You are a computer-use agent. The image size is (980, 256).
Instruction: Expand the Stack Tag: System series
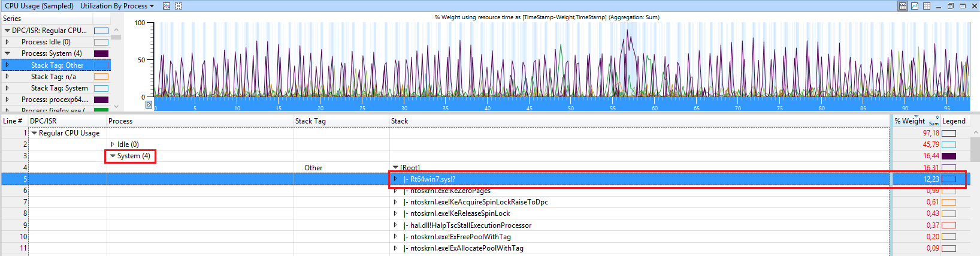pyautogui.click(x=7, y=88)
